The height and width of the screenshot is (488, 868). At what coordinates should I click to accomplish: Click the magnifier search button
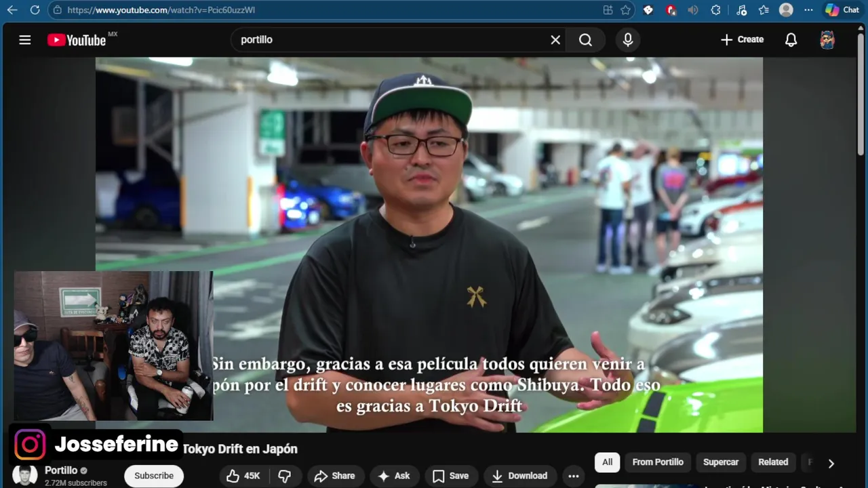585,40
